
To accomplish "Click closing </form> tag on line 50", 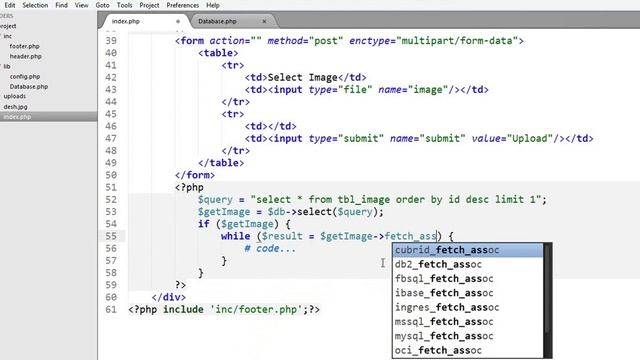I will [x=195, y=175].
